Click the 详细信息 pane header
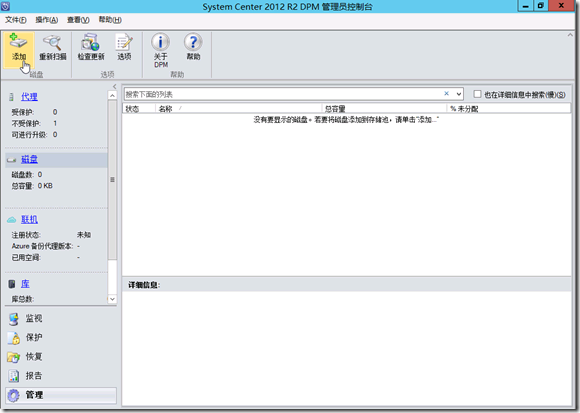This screenshot has height=413, width=580. pyautogui.click(x=347, y=285)
